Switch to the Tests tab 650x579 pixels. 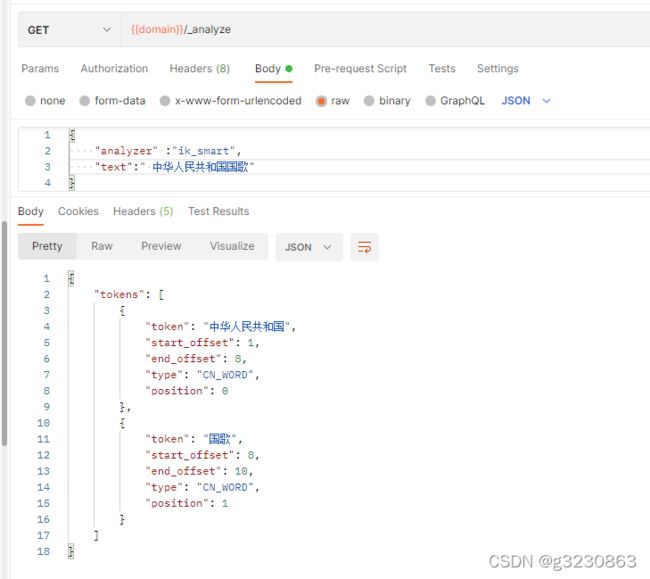442,68
